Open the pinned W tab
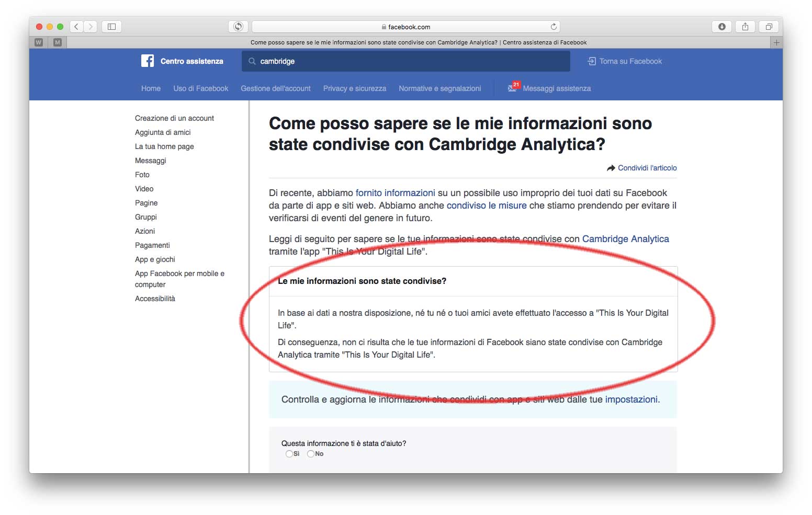The image size is (812, 515). pos(39,42)
